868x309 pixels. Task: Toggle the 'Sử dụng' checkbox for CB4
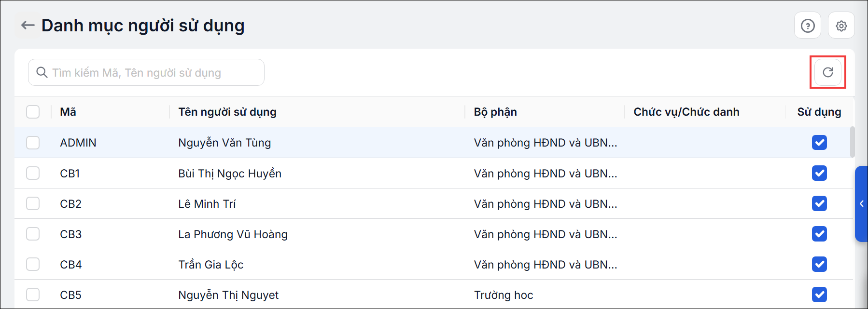click(819, 264)
